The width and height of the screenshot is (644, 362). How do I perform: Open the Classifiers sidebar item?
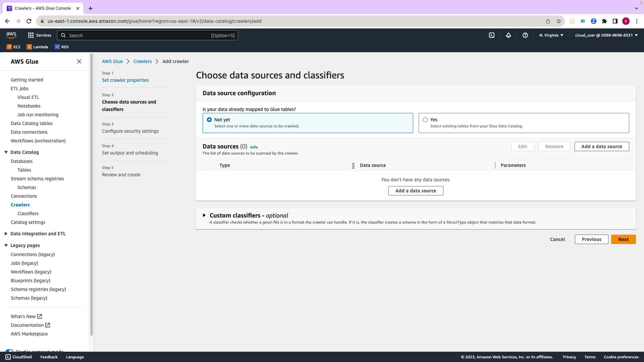click(x=28, y=214)
